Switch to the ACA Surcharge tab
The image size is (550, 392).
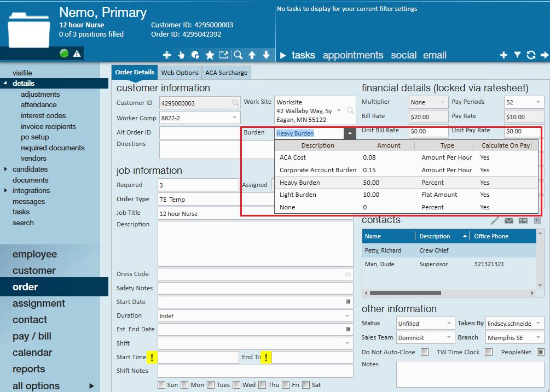click(226, 73)
